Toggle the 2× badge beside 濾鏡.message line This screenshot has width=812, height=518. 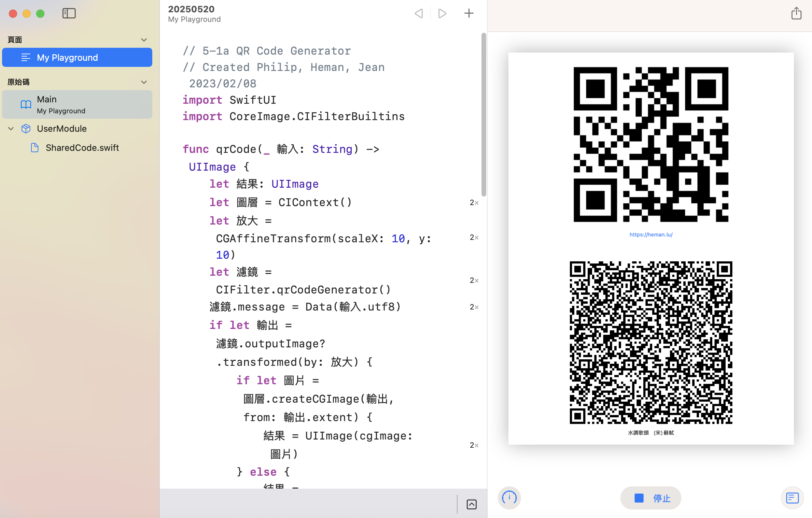474,307
